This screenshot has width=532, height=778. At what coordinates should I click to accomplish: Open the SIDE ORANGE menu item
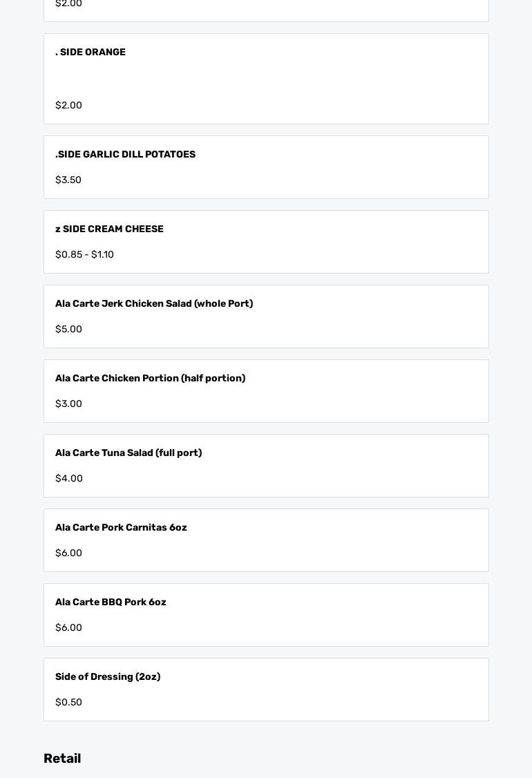tap(91, 53)
